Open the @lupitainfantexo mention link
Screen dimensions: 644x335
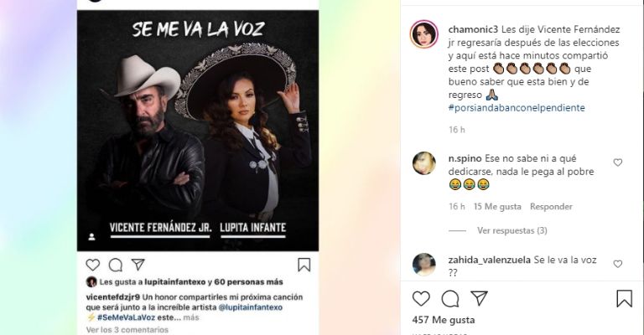pos(251,307)
